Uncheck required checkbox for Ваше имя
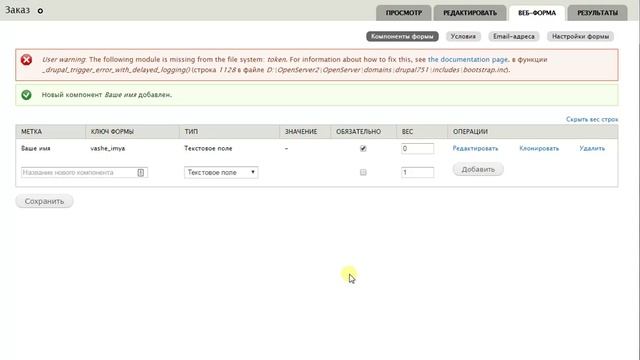 (363, 149)
